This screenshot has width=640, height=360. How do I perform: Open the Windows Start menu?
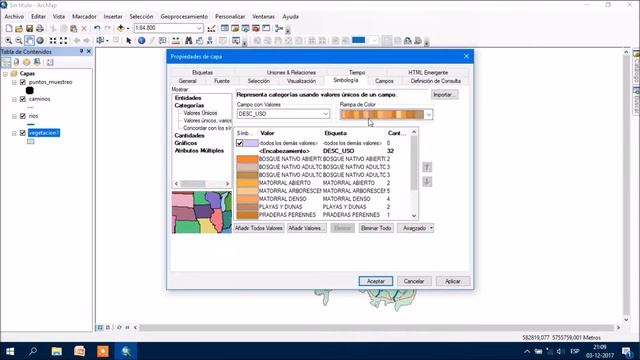(x=10, y=351)
